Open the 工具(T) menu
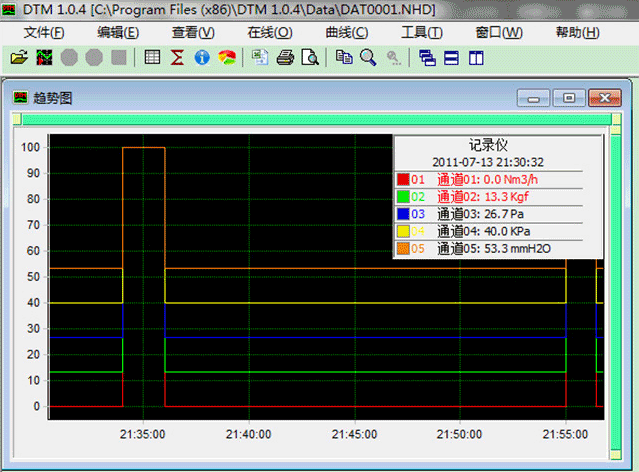639x472 pixels. tap(421, 32)
